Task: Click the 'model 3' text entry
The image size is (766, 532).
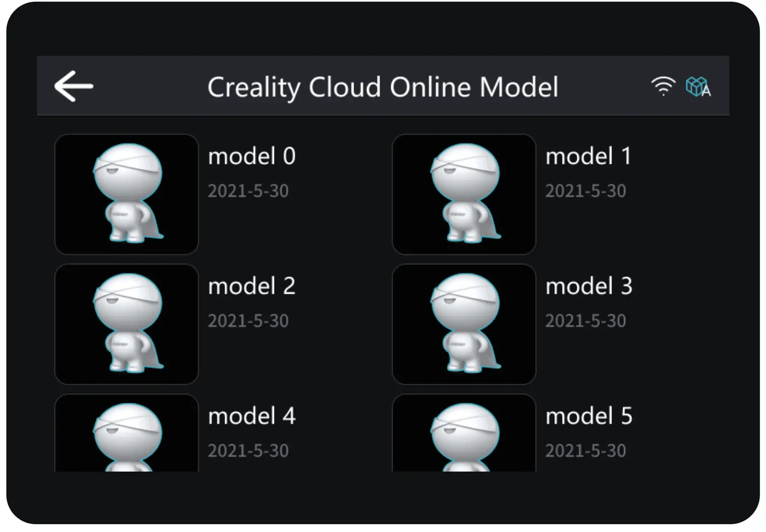Action: (x=589, y=286)
